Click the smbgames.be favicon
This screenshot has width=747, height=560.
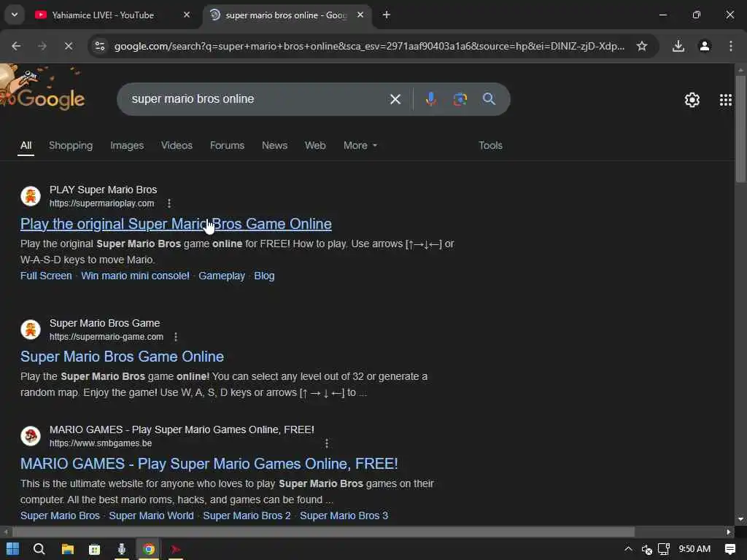31,436
